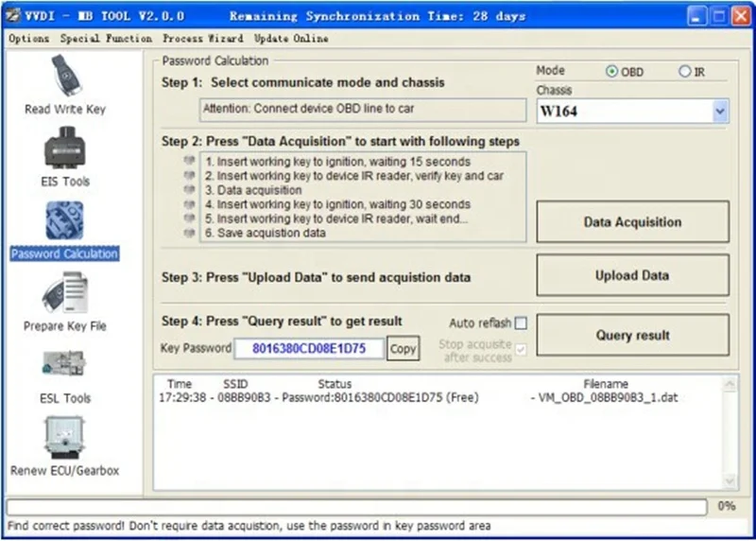
Task: Copy the key password
Action: 404,349
